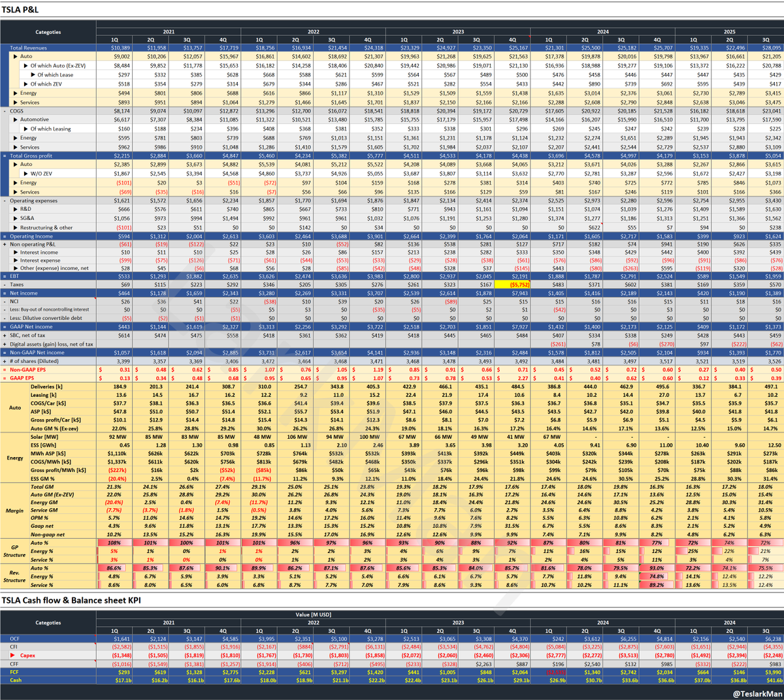Expand the Energy row under Total Revenues
The image size is (784, 700).
point(16,93)
